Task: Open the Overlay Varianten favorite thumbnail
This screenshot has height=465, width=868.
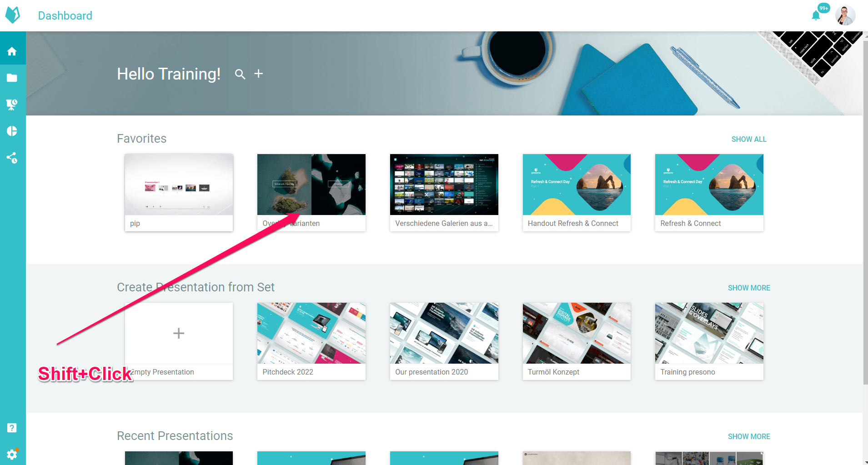Action: coord(311,185)
